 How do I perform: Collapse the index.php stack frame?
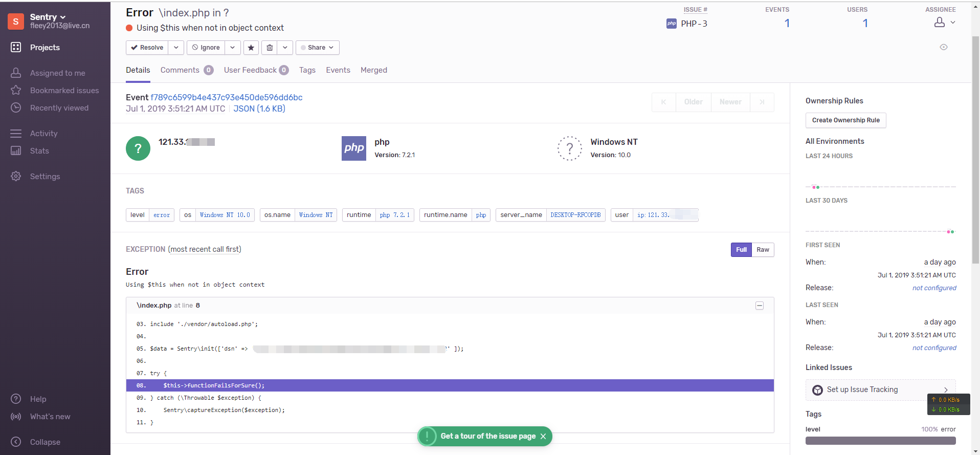coord(760,306)
